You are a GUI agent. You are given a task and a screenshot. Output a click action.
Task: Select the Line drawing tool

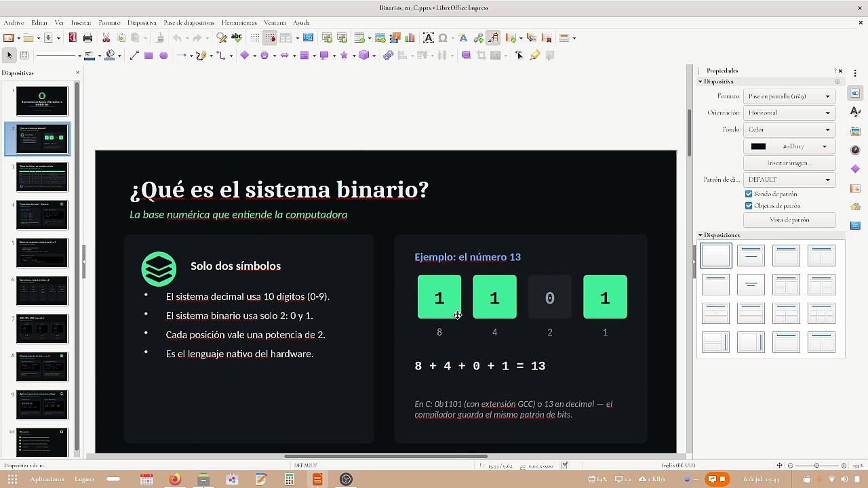click(134, 56)
